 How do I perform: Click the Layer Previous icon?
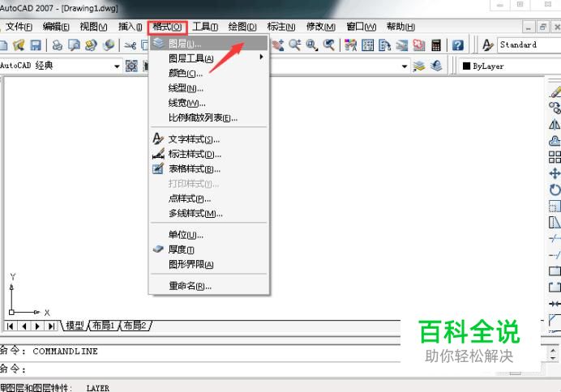pos(436,66)
